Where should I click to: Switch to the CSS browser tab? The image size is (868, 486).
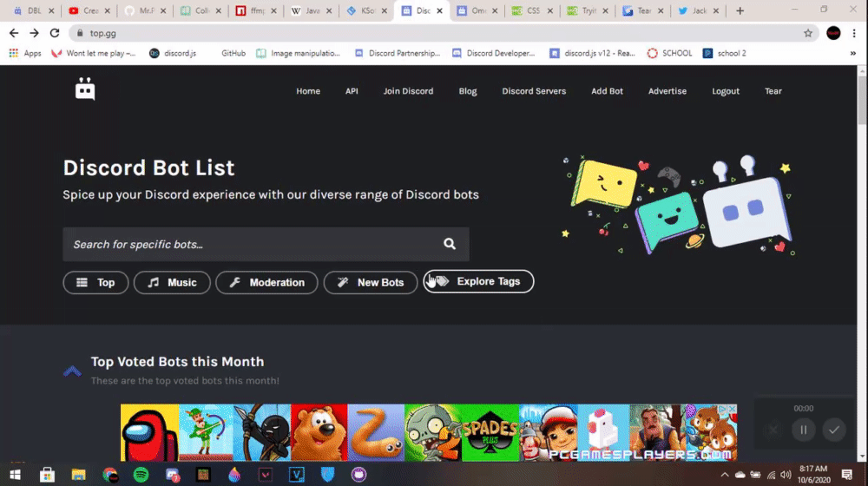[x=532, y=10]
